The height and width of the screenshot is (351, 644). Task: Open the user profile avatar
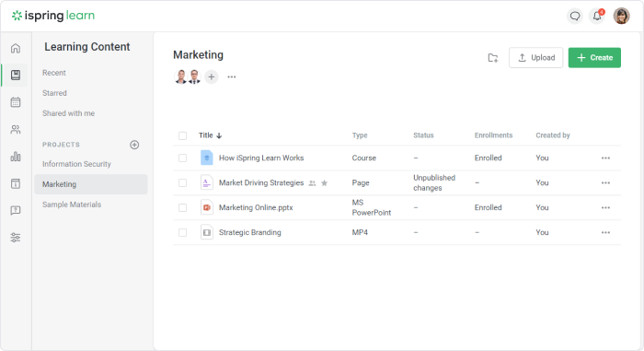coord(621,16)
